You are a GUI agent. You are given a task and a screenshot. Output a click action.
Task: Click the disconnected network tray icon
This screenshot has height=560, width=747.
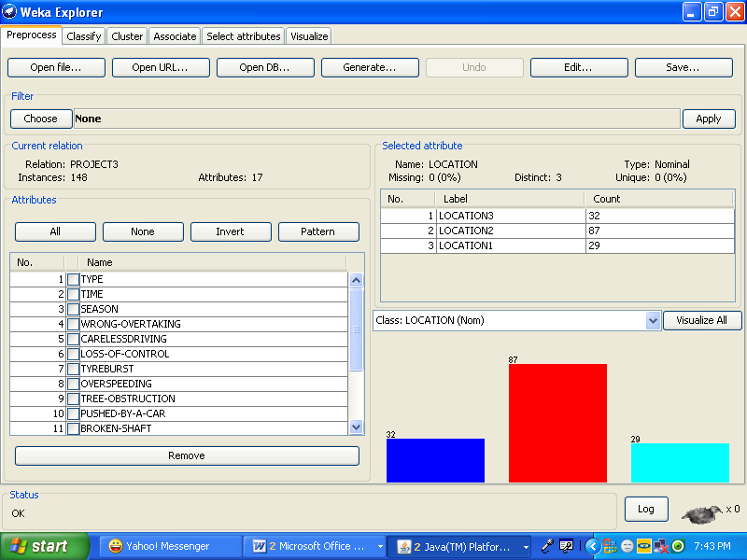click(x=660, y=546)
